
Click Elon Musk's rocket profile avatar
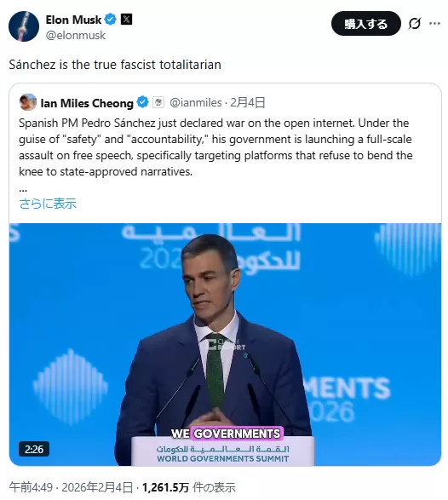(x=24, y=26)
